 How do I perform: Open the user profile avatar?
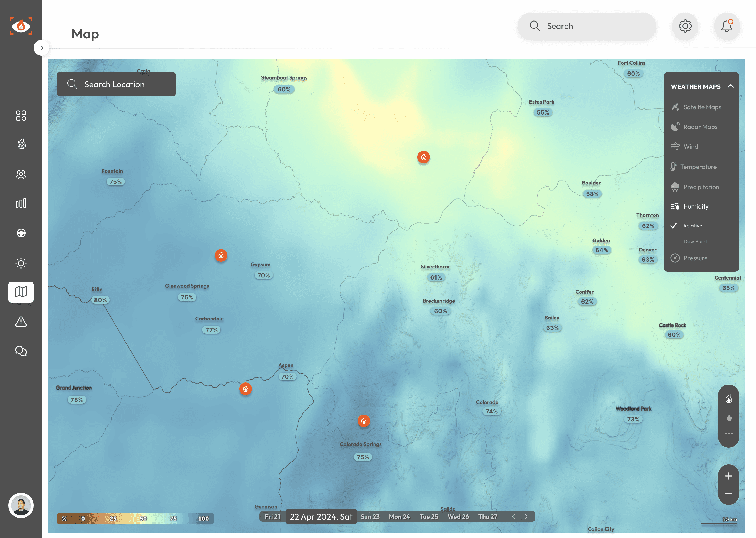tap(21, 505)
